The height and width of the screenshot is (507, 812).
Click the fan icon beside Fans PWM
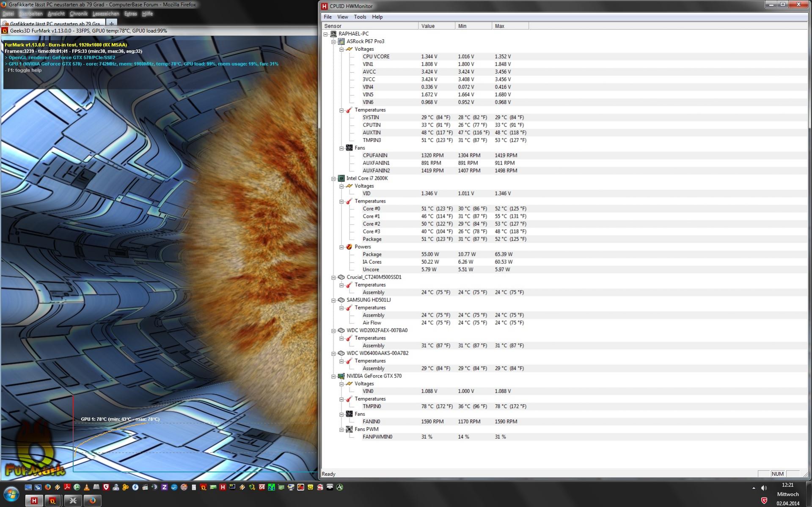349,429
